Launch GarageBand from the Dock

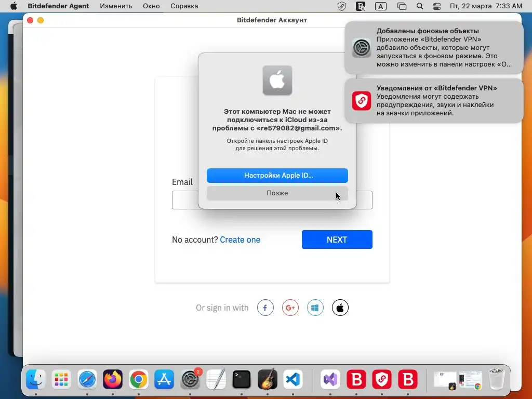click(268, 379)
